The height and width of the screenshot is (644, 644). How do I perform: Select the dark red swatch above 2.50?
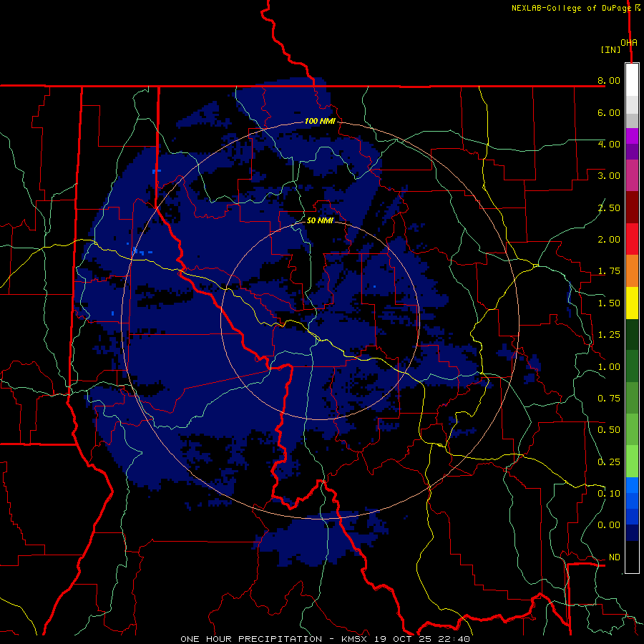point(632,208)
